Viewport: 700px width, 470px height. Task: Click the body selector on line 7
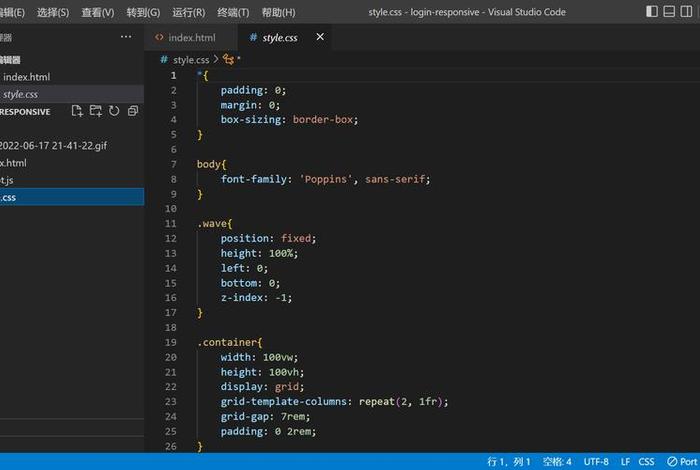point(208,164)
